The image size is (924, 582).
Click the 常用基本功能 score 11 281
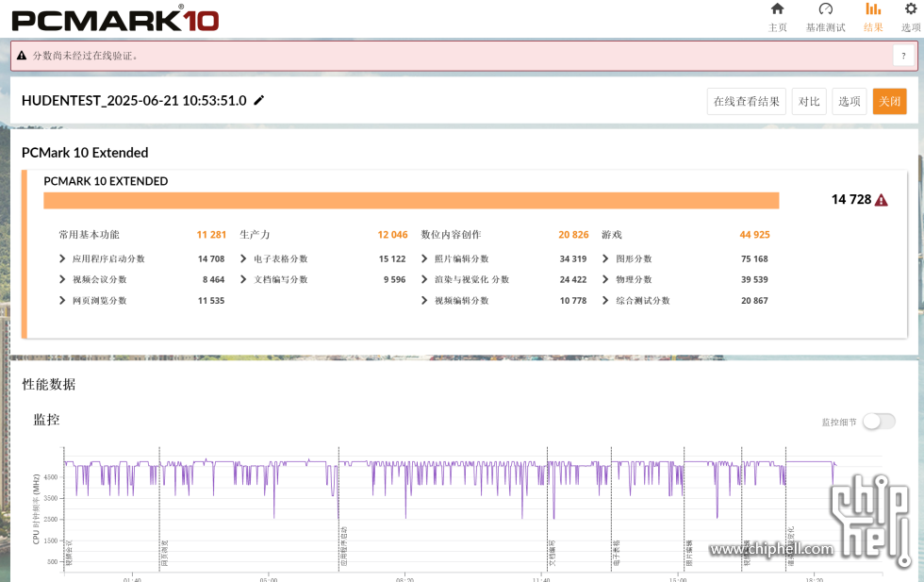pyautogui.click(x=211, y=235)
